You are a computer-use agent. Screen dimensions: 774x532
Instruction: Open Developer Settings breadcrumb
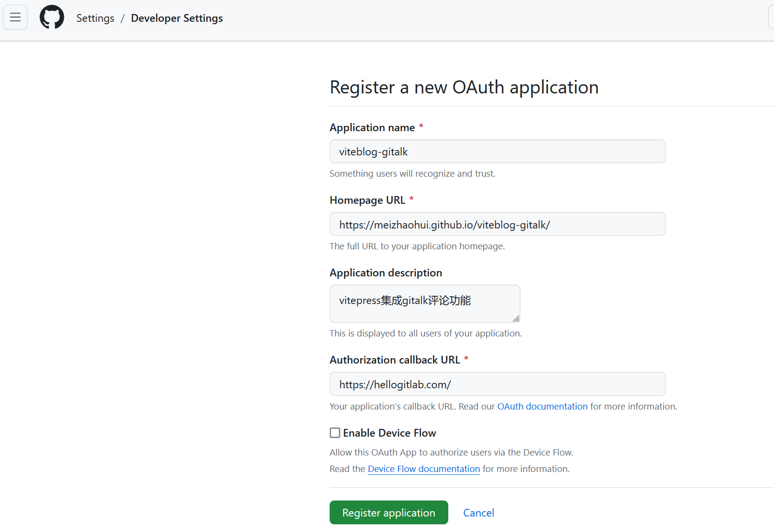(x=177, y=18)
